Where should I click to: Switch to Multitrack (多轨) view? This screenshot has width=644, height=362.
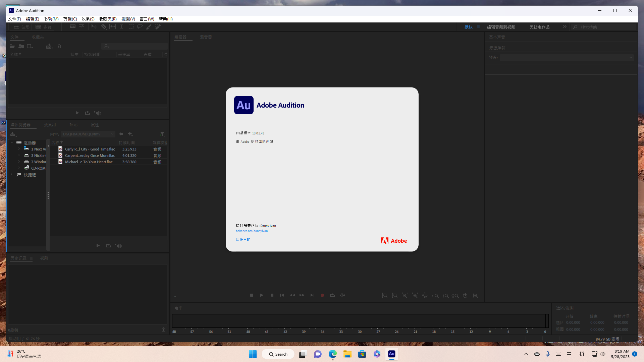pyautogui.click(x=44, y=27)
